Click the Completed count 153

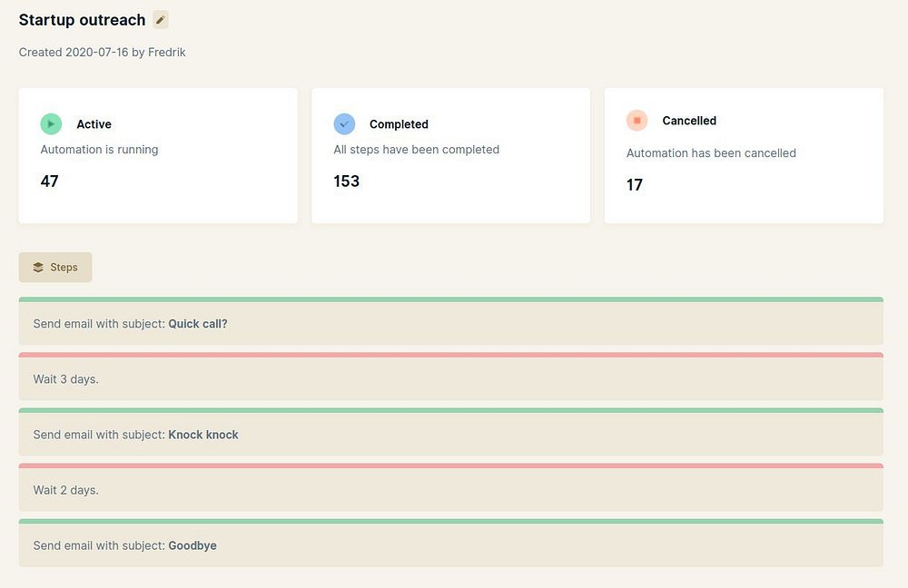[x=347, y=181]
